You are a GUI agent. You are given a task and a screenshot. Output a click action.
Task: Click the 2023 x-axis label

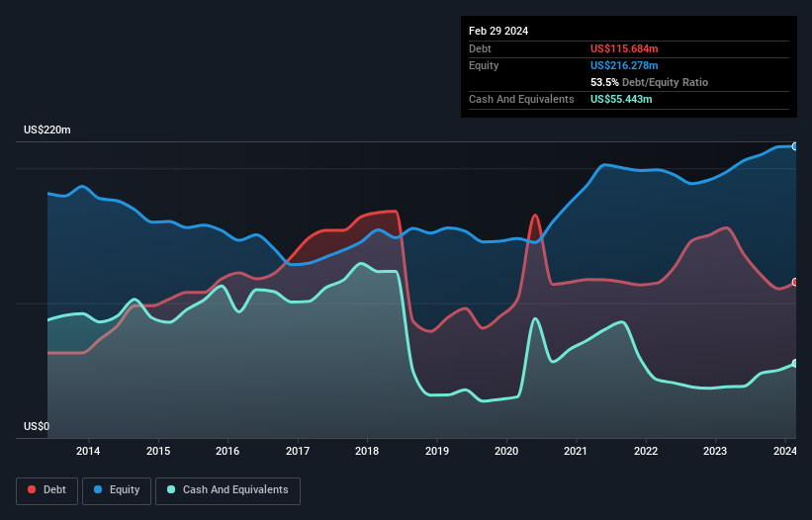coord(715,451)
